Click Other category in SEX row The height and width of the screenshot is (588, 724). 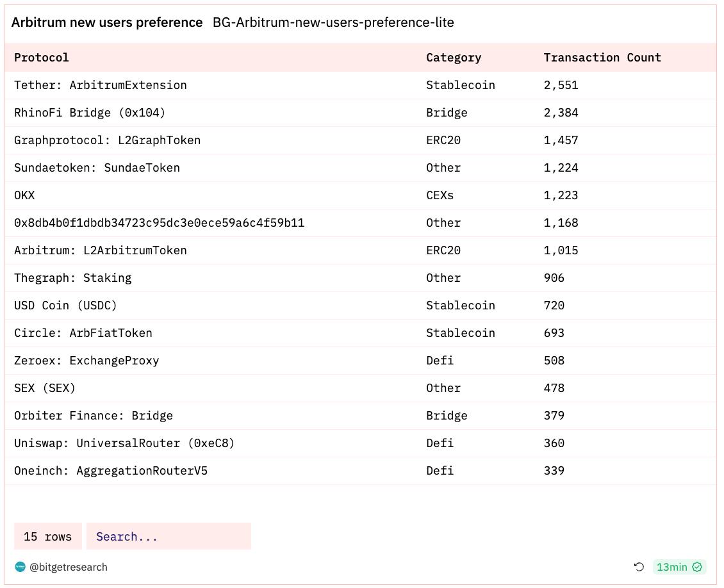tap(443, 388)
